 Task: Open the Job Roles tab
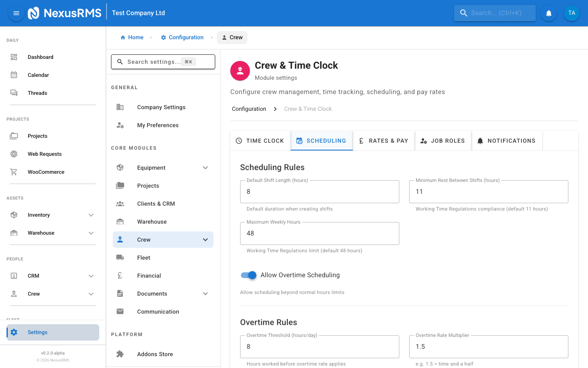pos(443,141)
